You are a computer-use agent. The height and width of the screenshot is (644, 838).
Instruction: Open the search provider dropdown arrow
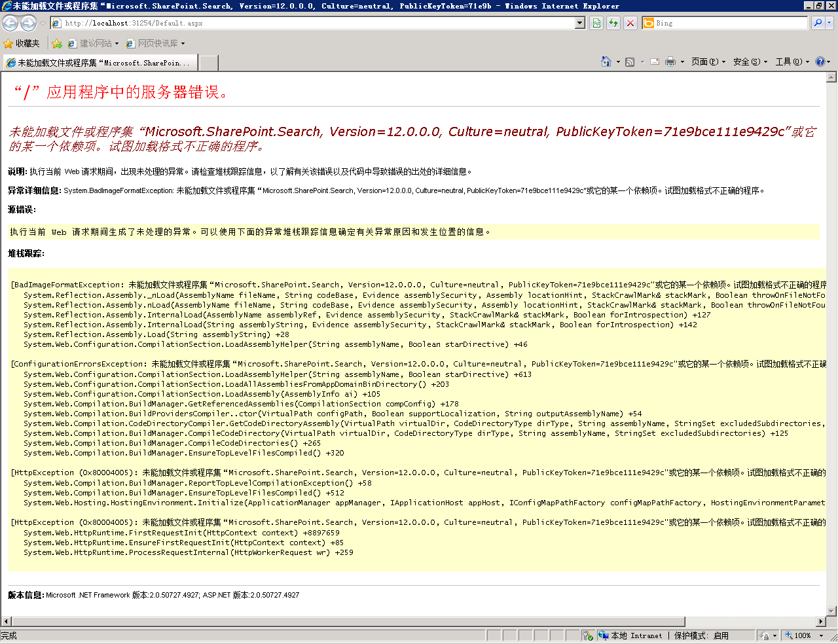pos(829,23)
